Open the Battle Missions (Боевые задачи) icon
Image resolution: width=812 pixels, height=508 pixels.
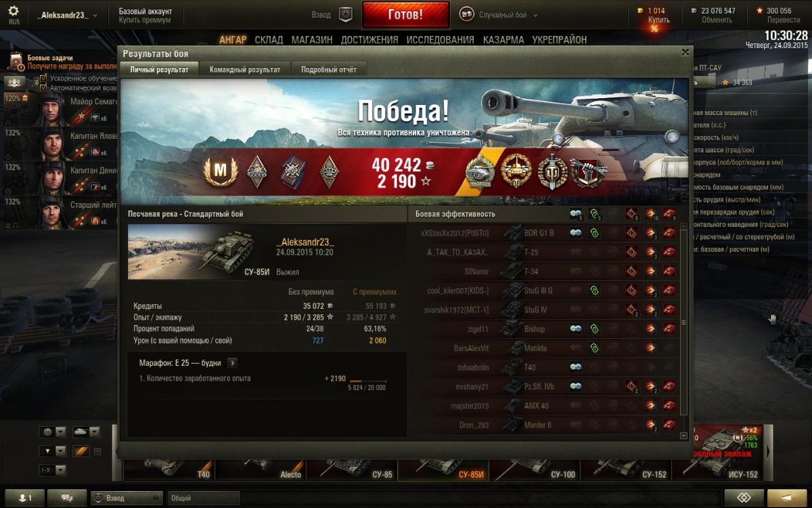[x=16, y=62]
